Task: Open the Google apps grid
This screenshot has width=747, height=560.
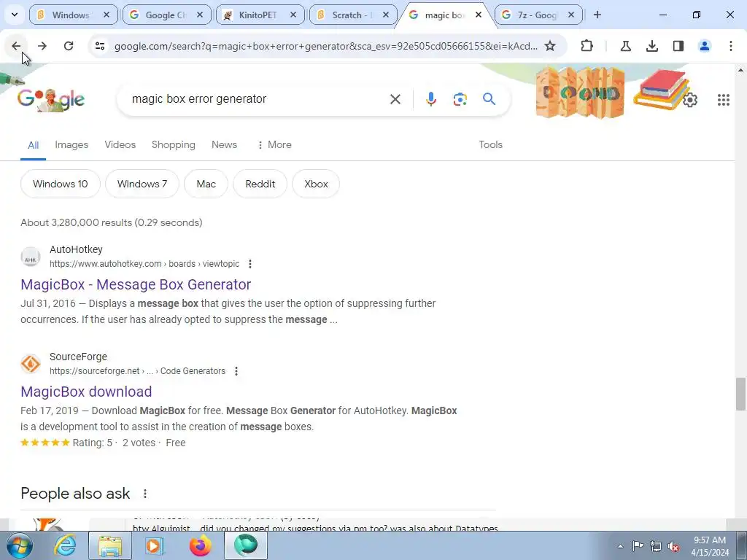Action: pos(723,99)
